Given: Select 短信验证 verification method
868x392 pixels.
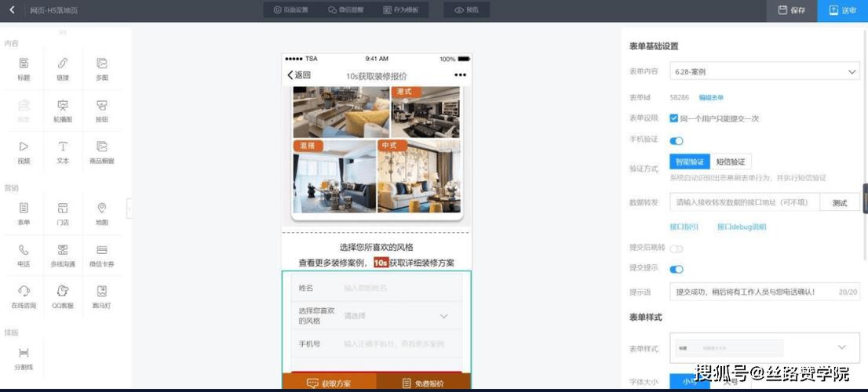Looking at the screenshot, I should pos(731,162).
